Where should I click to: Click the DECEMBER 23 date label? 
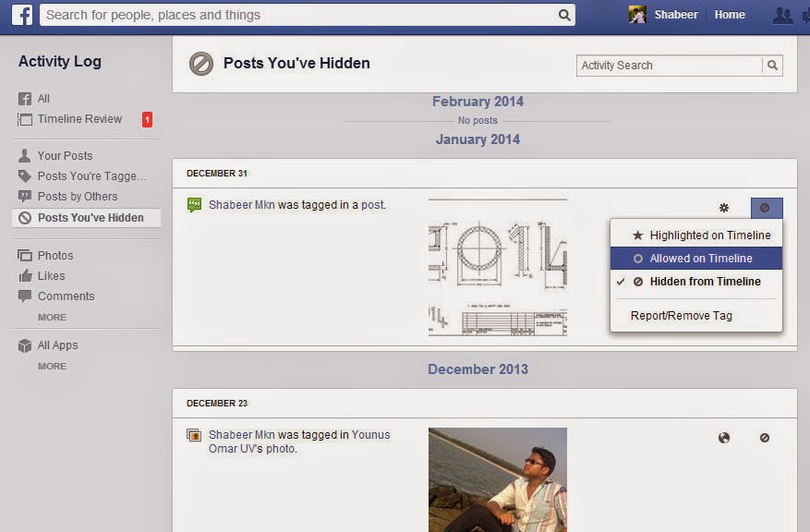[x=217, y=404]
